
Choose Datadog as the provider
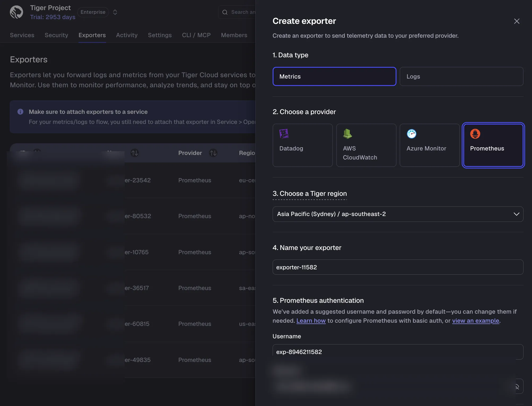point(303,145)
